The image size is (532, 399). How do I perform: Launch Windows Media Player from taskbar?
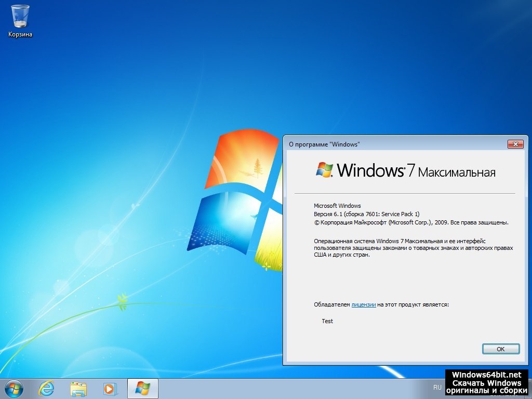click(110, 388)
